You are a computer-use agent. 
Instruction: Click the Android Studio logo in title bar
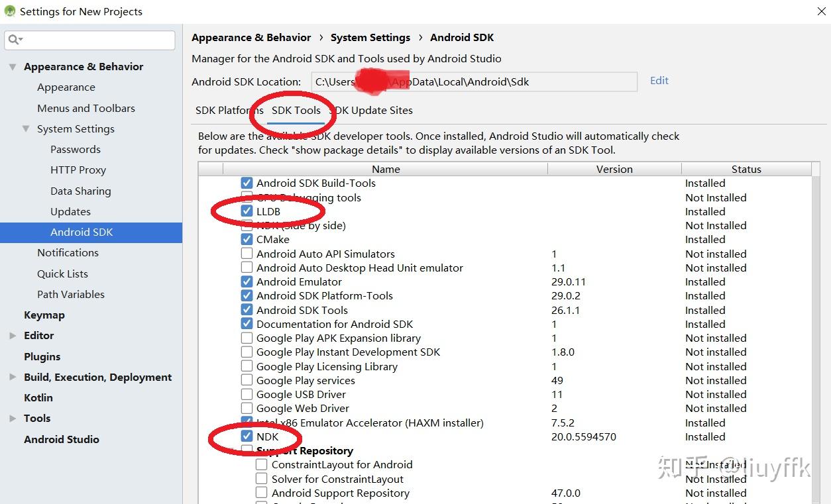[x=9, y=11]
